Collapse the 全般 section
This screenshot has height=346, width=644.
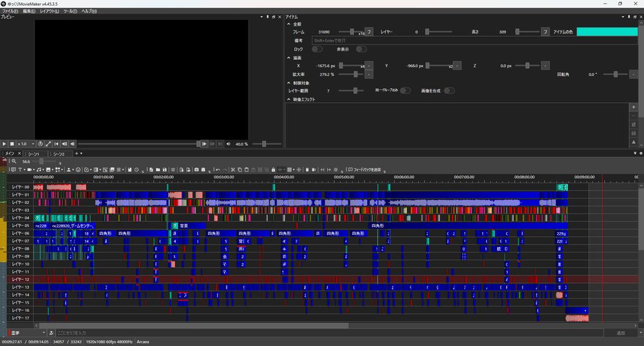pyautogui.click(x=289, y=24)
